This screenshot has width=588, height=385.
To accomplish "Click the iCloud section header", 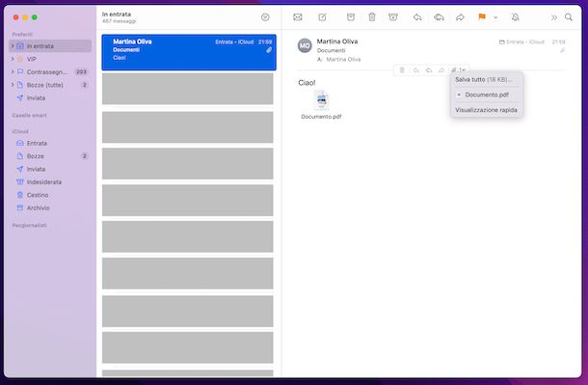I will pos(20,131).
